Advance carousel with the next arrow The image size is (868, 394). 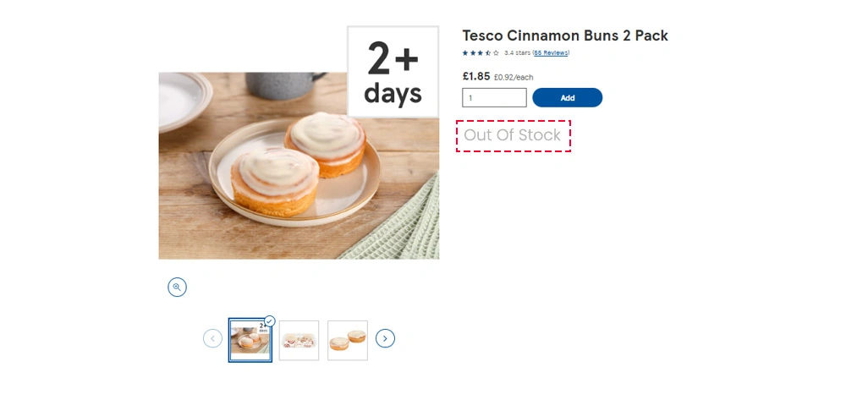point(385,339)
